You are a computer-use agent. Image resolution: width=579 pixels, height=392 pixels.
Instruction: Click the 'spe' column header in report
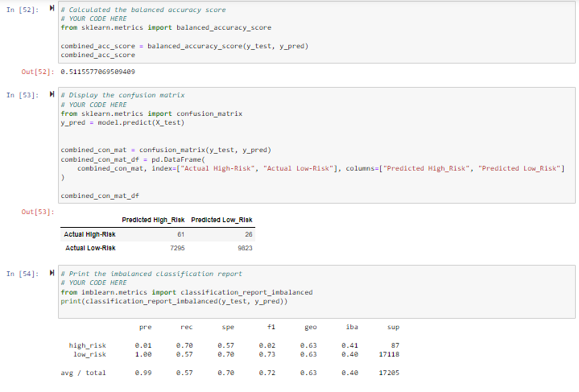click(x=228, y=327)
